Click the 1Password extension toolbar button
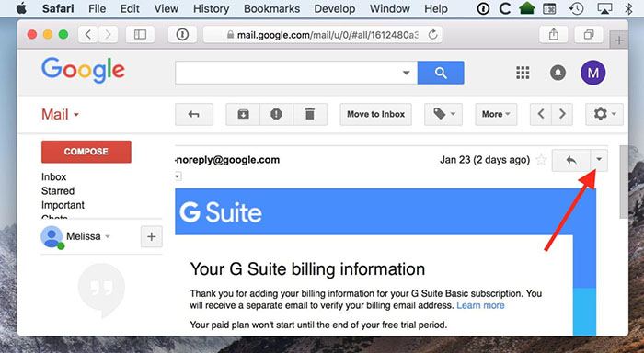This screenshot has height=353, width=644. 182,35
